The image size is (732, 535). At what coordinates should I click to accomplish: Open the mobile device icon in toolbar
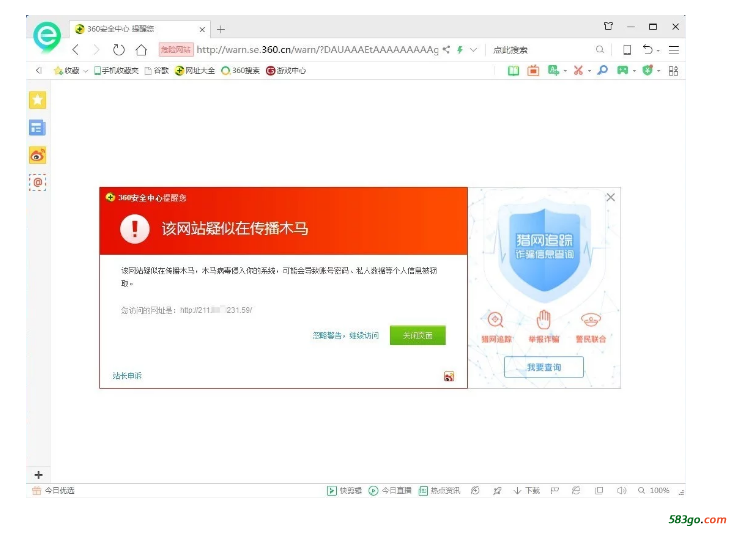coord(627,49)
